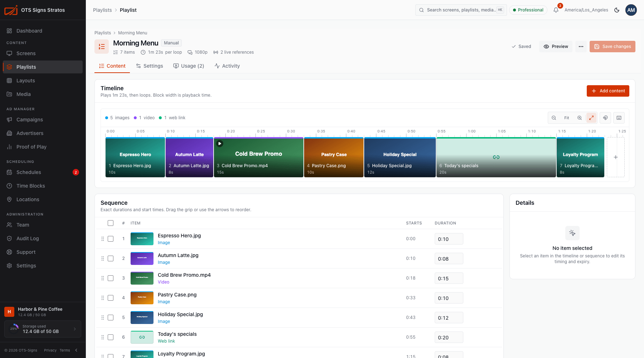644x358 pixels.
Task: Zoom out the timeline
Action: click(x=554, y=118)
